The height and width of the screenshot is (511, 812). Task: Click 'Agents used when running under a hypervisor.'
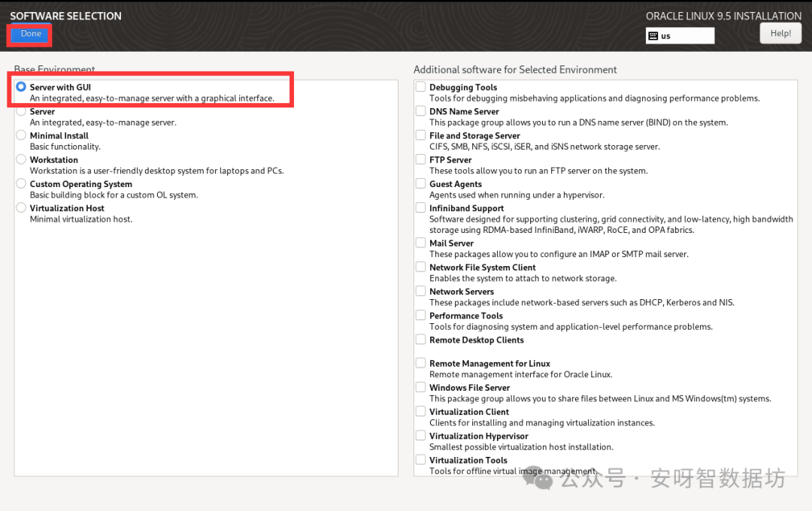coord(517,195)
